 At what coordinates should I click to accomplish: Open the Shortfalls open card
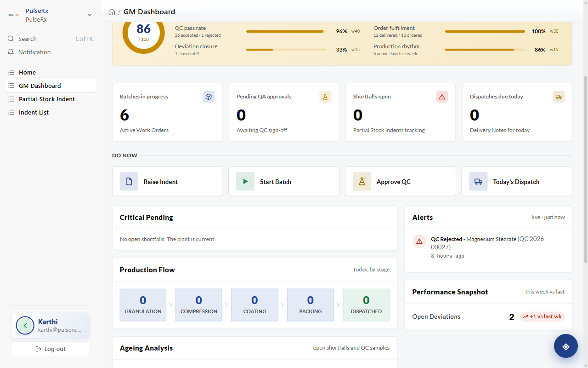(x=401, y=112)
